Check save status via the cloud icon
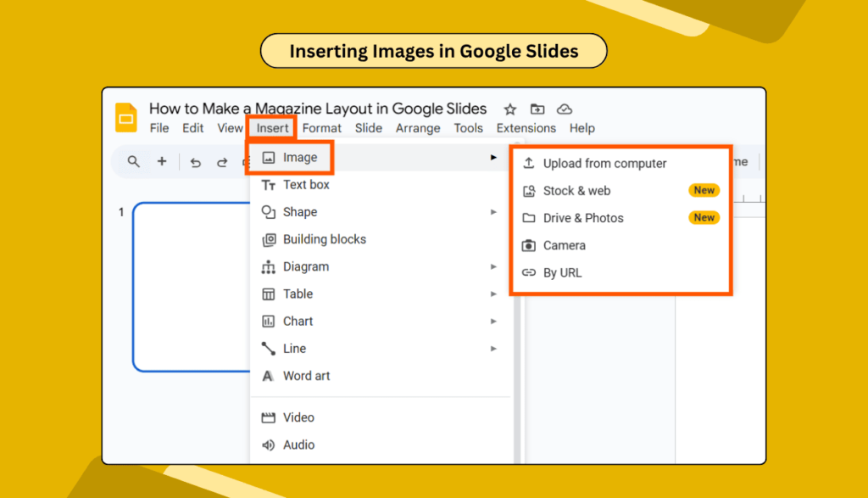This screenshot has height=498, width=868. pyautogui.click(x=565, y=109)
